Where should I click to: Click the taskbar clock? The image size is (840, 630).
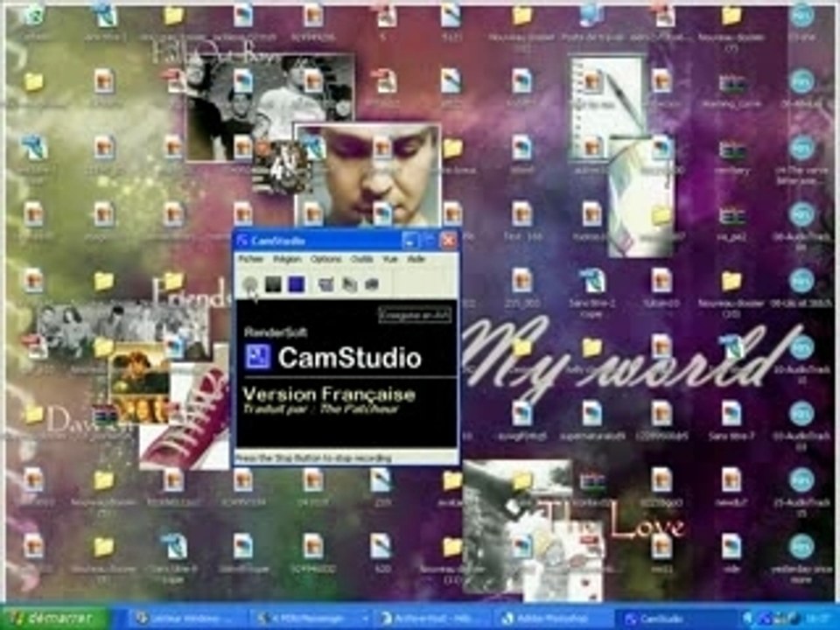(819, 619)
